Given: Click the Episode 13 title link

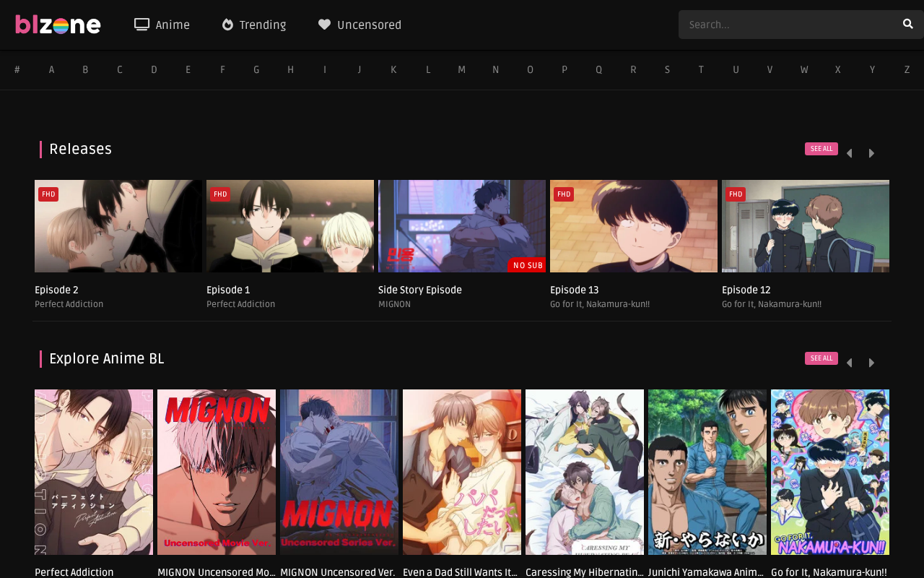Looking at the screenshot, I should click(575, 290).
